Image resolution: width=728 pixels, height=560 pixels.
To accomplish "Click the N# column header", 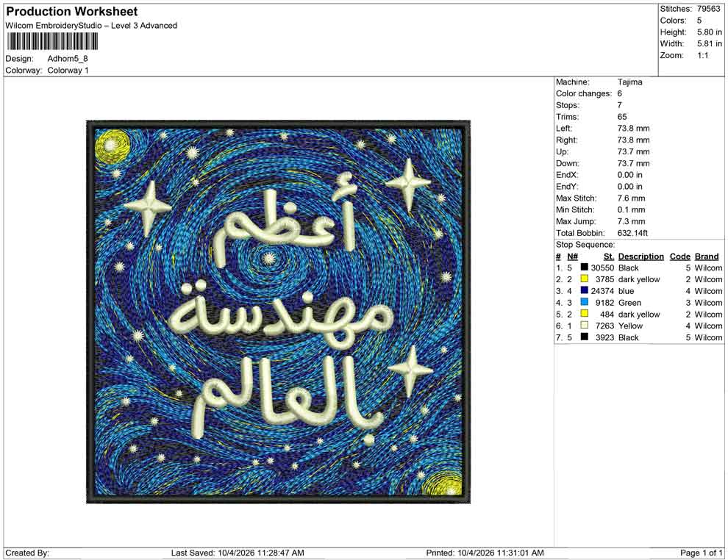I will pos(572,256).
